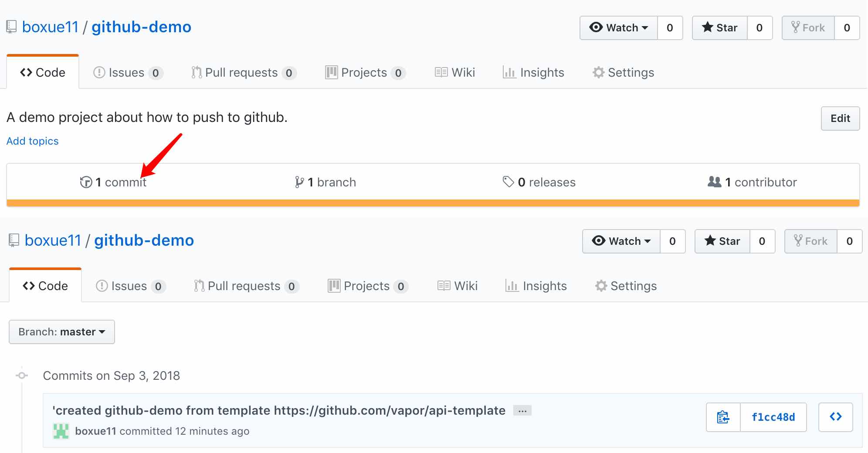Click the people icon beside 1 contributor
This screenshot has height=453, width=868.
click(x=715, y=182)
